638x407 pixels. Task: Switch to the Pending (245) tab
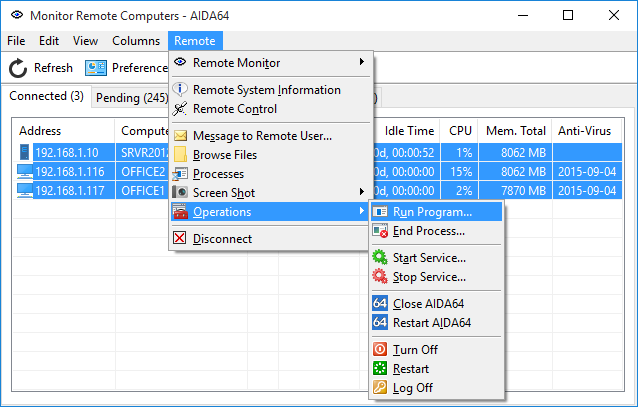[x=131, y=97]
